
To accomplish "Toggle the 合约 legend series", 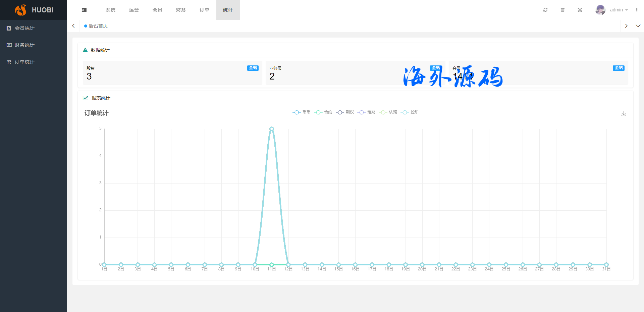I will point(323,112).
